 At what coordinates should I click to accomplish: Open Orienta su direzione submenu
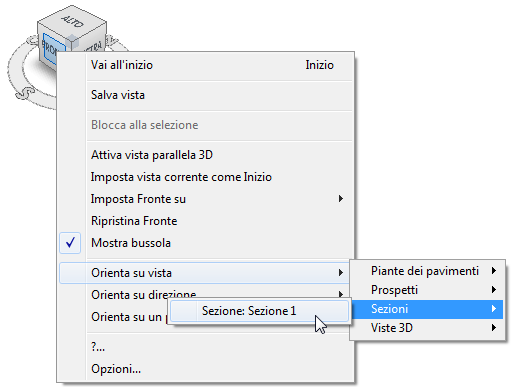143,295
